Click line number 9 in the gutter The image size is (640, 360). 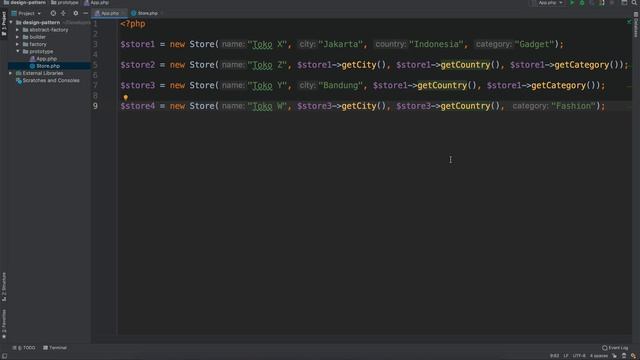95,106
